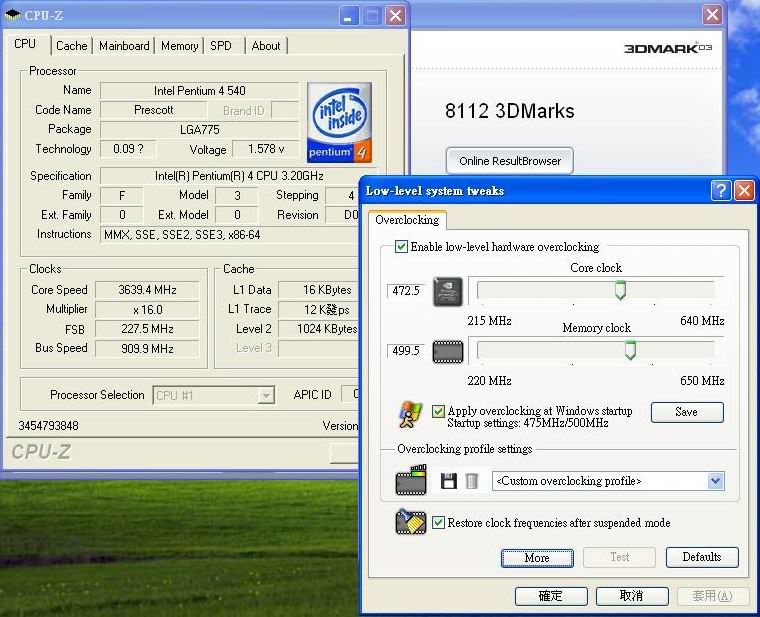Toggle Apply overclocking at Windows startup
The width and height of the screenshot is (760, 617).
(438, 411)
